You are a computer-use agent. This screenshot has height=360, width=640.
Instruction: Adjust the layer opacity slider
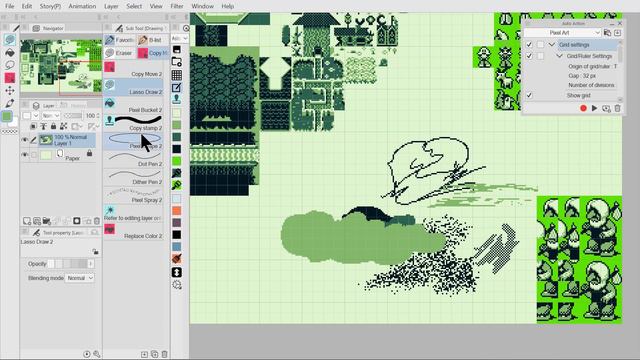tap(73, 116)
